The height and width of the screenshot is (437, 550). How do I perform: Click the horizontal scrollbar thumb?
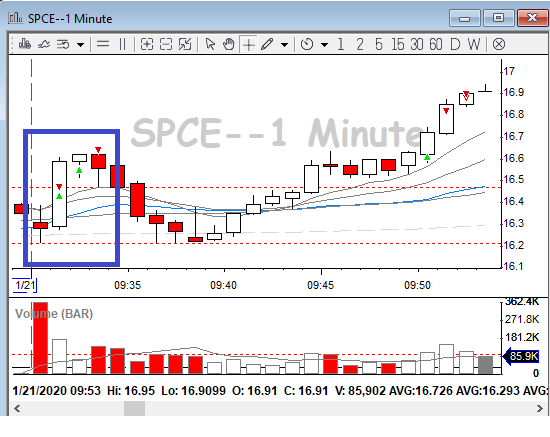click(134, 408)
